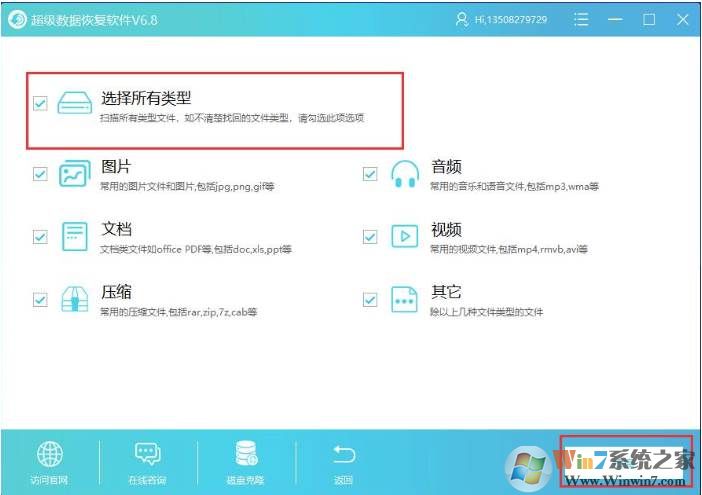Open the official website via globe icon
Image resolution: width=702 pixels, height=495 pixels.
coord(50,454)
